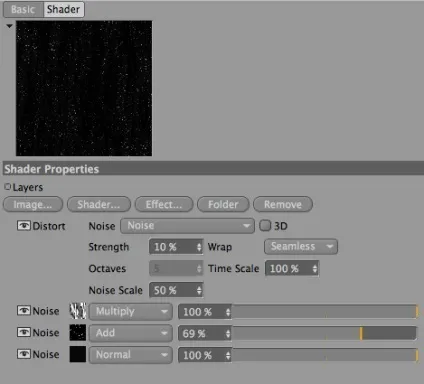Click the Normal Noise layer black thumbnail
The width and height of the screenshot is (424, 384).
tap(78, 354)
